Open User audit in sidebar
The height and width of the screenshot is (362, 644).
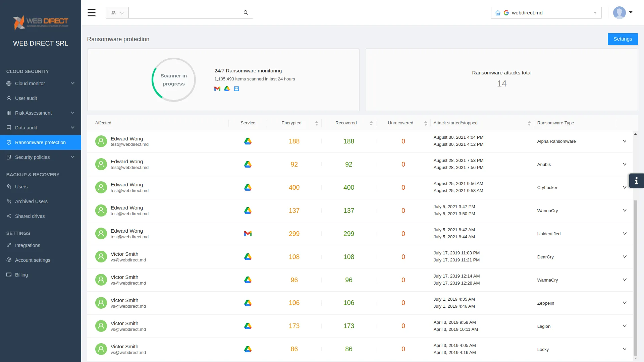(x=26, y=98)
